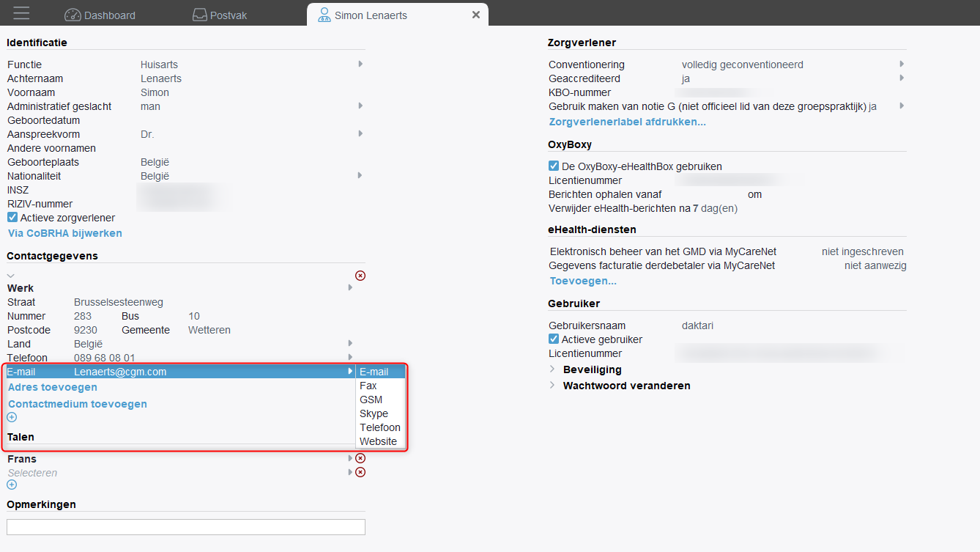This screenshot has width=980, height=552.
Task: Select E-mail in the contact type list
Action: tap(380, 372)
